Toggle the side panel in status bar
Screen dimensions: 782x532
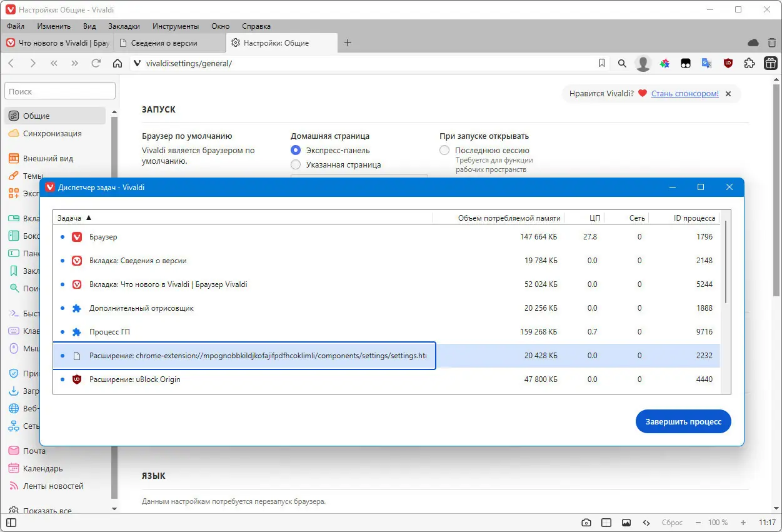pyautogui.click(x=11, y=523)
